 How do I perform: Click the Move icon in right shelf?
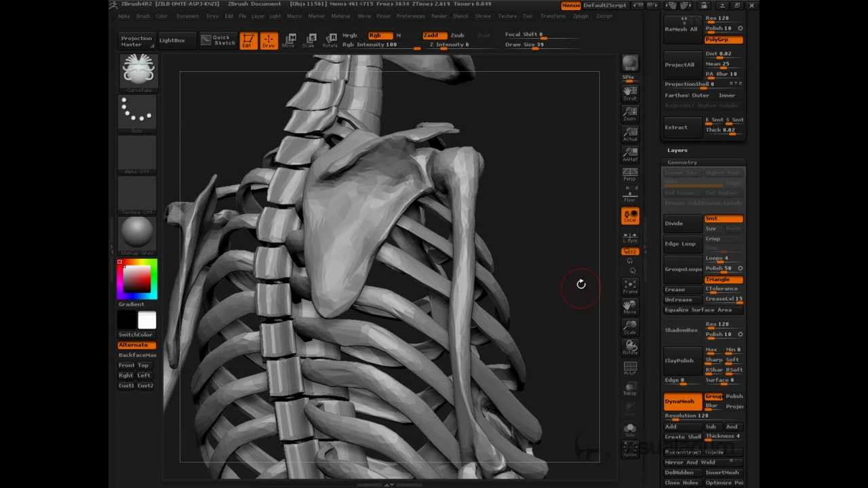coord(630,307)
